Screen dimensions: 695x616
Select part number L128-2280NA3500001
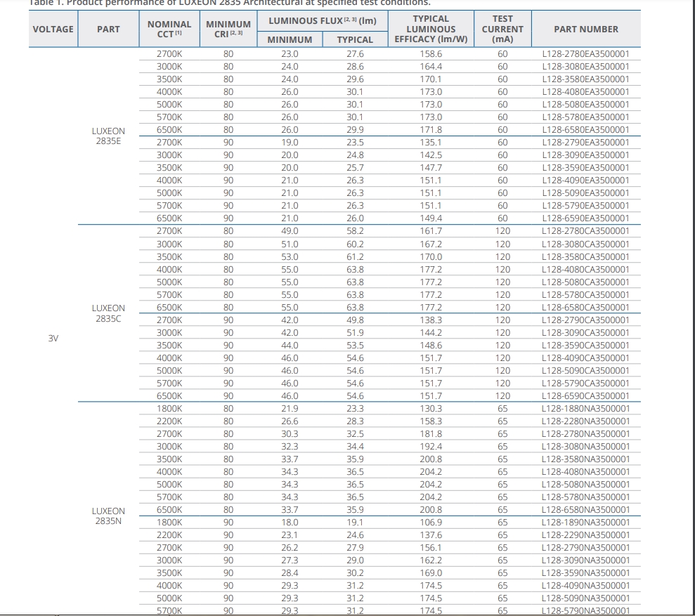(586, 421)
